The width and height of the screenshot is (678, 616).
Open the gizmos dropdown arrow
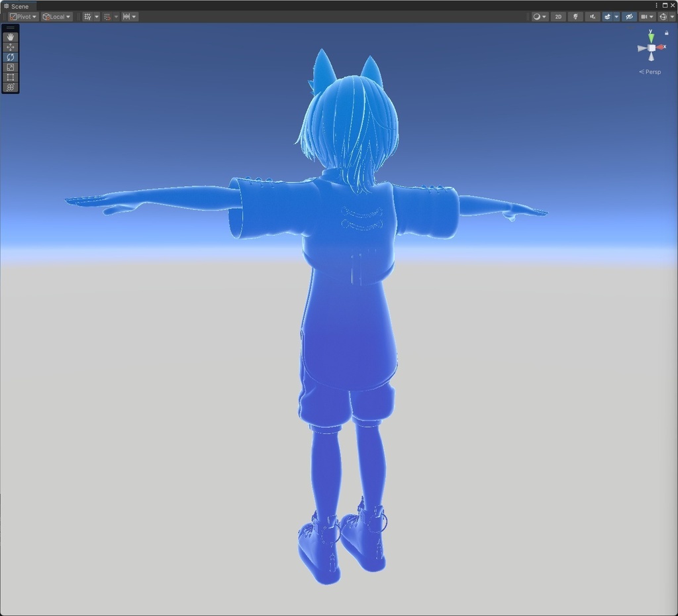click(x=673, y=16)
